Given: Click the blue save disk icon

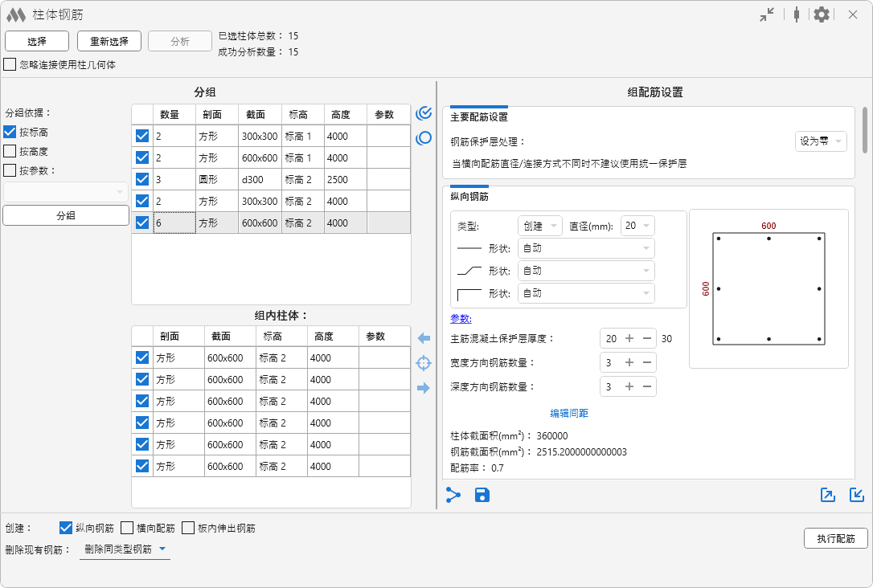Looking at the screenshot, I should point(482,495).
